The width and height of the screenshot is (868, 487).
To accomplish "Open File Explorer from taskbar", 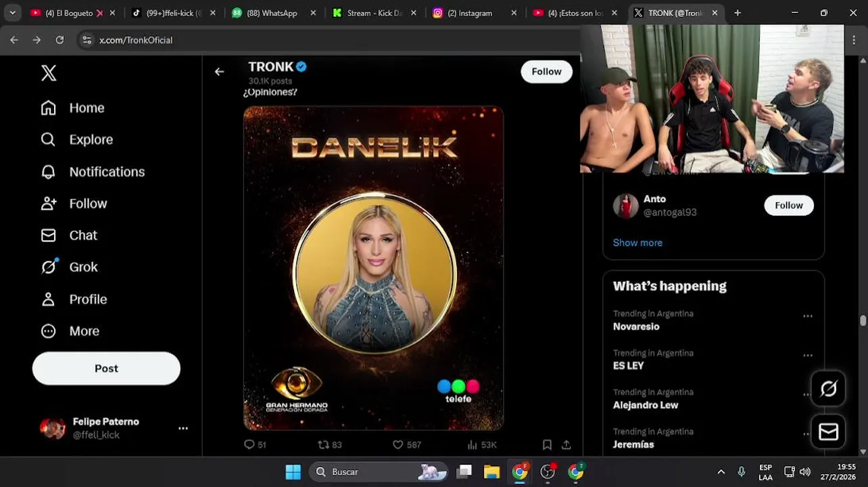I will 491,472.
